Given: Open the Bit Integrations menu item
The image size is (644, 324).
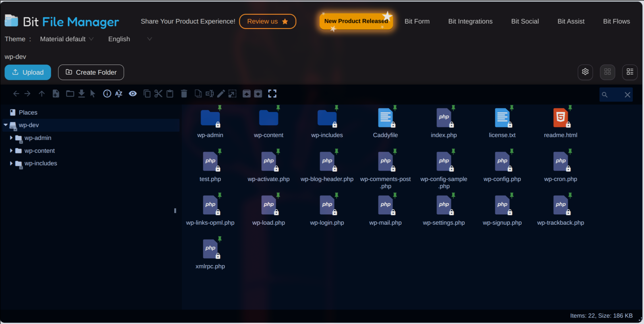Looking at the screenshot, I should coord(470,21).
